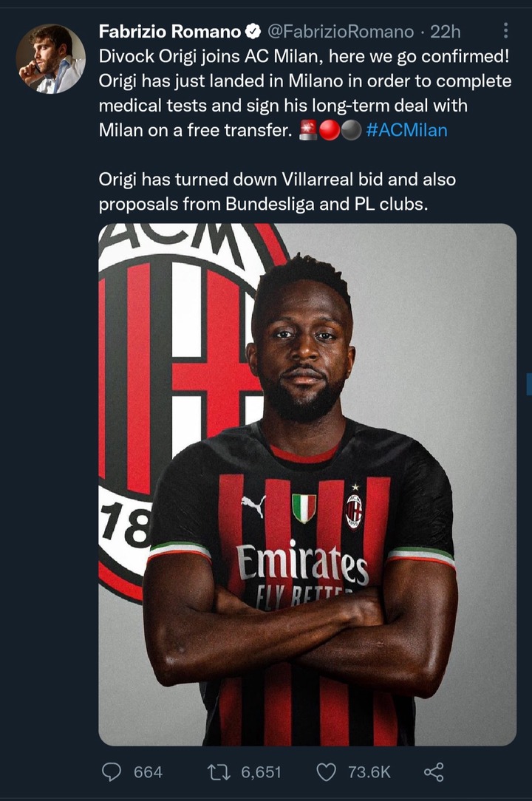This screenshot has width=532, height=801.
Task: Open the tweet text about Origi landing
Action: coord(304,93)
